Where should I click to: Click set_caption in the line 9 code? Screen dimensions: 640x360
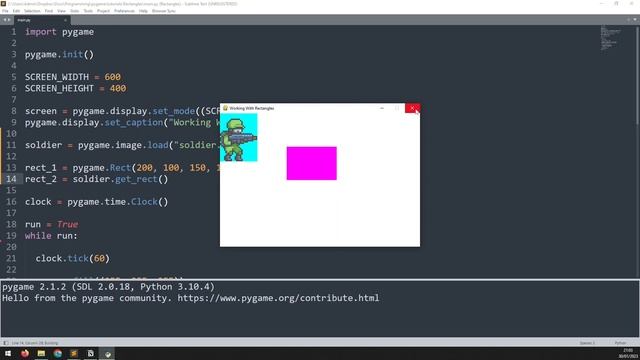(x=133, y=122)
